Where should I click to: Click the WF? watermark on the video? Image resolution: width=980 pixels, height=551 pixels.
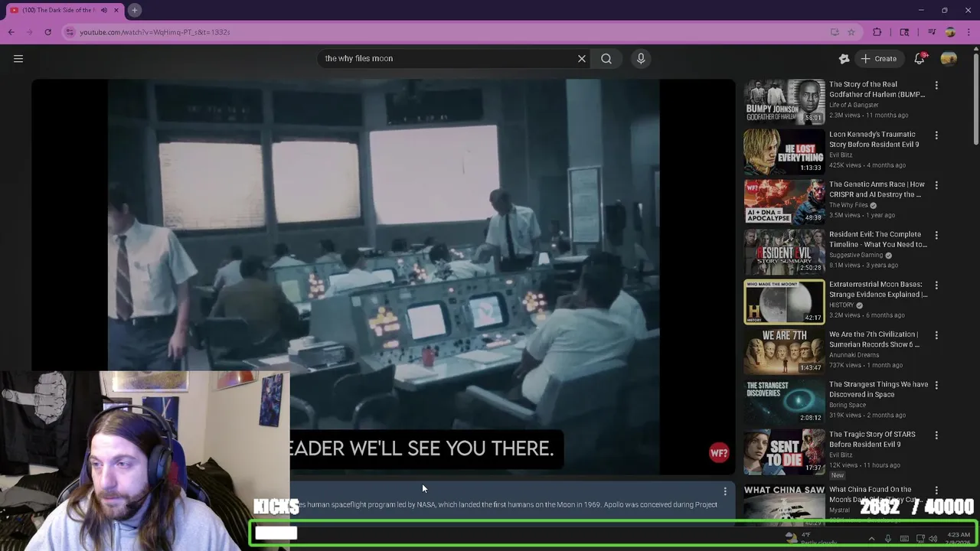[x=719, y=453]
